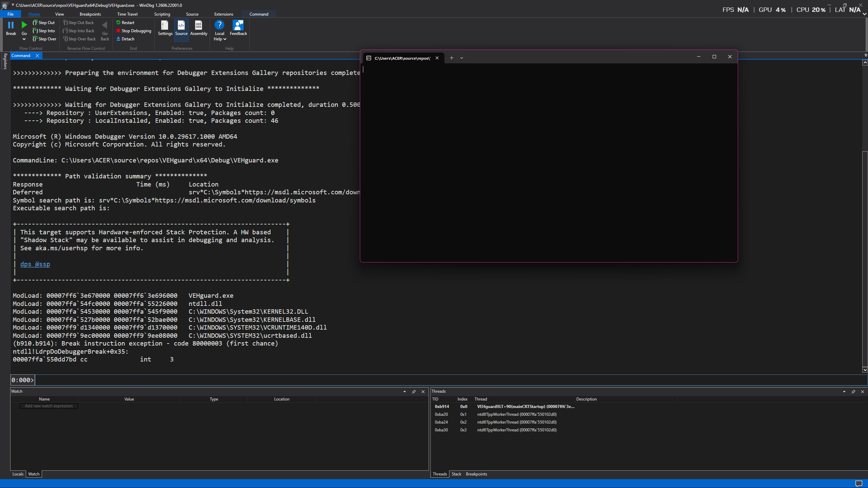Select the Threads bottom tab
Image resolution: width=868 pixels, height=488 pixels.
click(x=440, y=474)
